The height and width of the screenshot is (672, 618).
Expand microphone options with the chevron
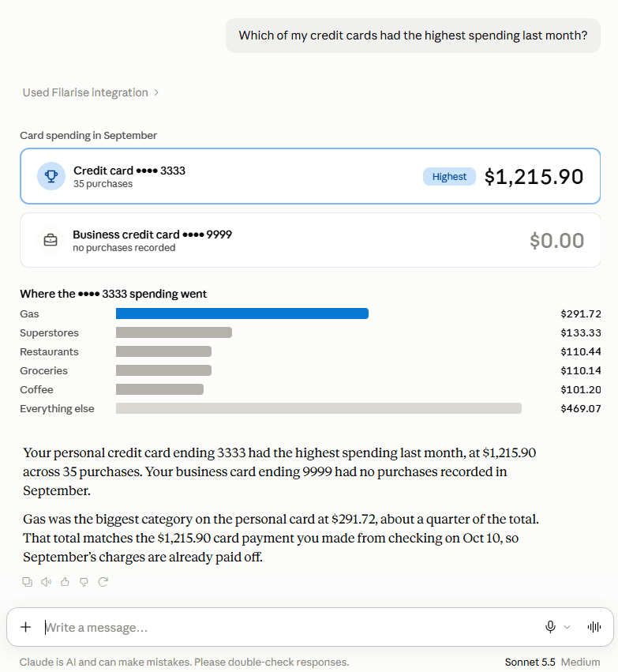pos(567,627)
